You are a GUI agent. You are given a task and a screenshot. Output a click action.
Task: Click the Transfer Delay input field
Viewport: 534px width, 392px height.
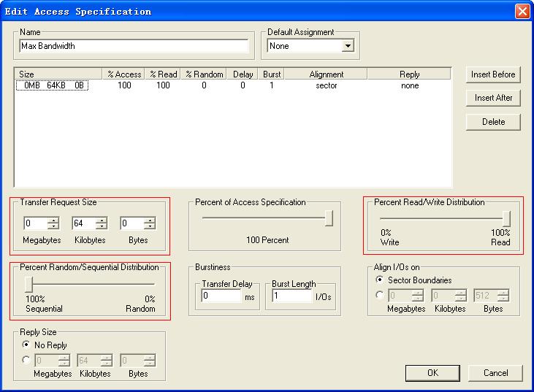pos(221,296)
